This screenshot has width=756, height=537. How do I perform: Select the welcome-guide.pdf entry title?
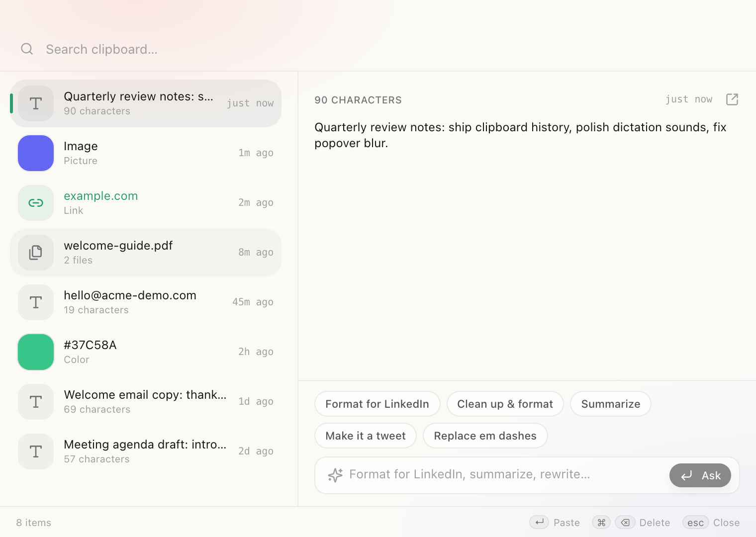118,246
